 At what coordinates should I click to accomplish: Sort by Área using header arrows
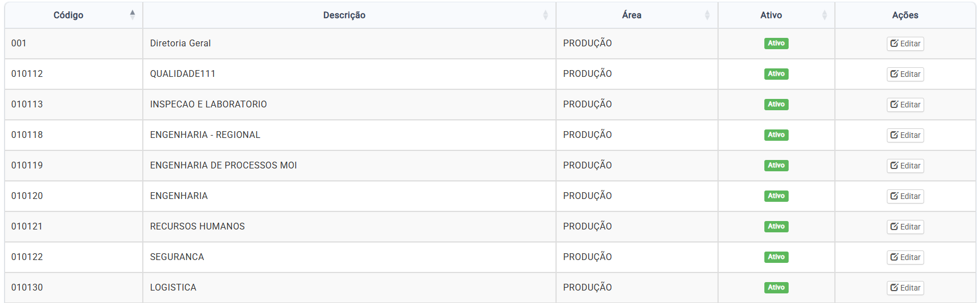click(707, 15)
